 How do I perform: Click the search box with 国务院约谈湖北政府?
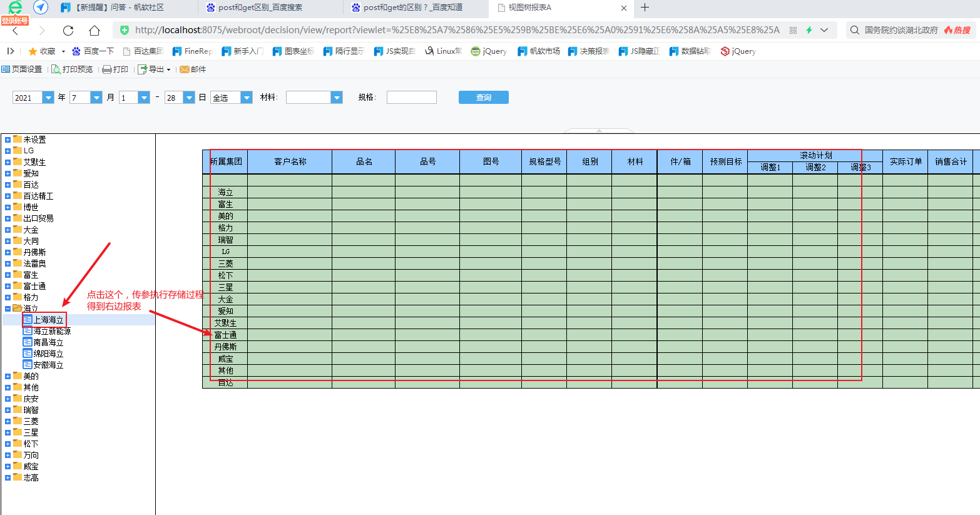click(901, 30)
